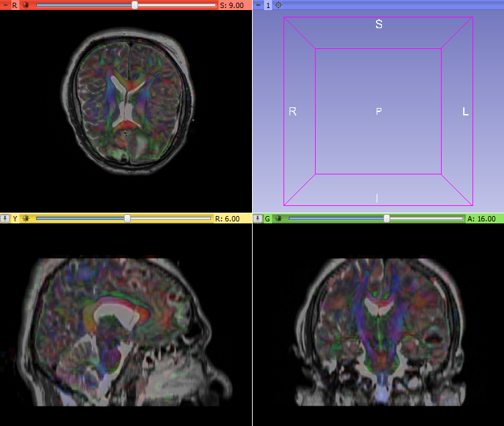This screenshot has width=504, height=426.
Task: Click the Yellow slice view layout icon
Action: coord(25,219)
